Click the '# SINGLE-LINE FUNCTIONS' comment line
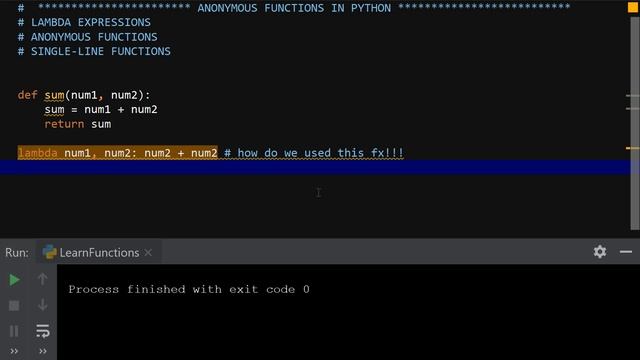Screen dimensions: 640x360 (x=94, y=51)
